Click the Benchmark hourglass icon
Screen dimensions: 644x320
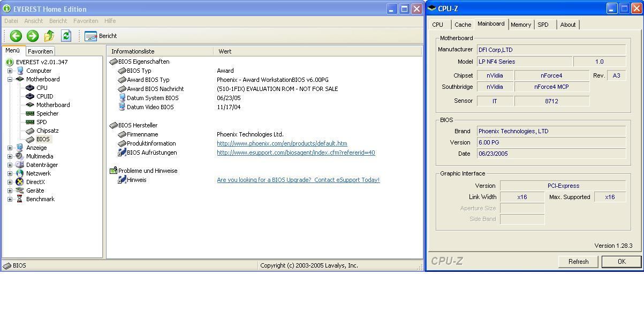[20, 199]
